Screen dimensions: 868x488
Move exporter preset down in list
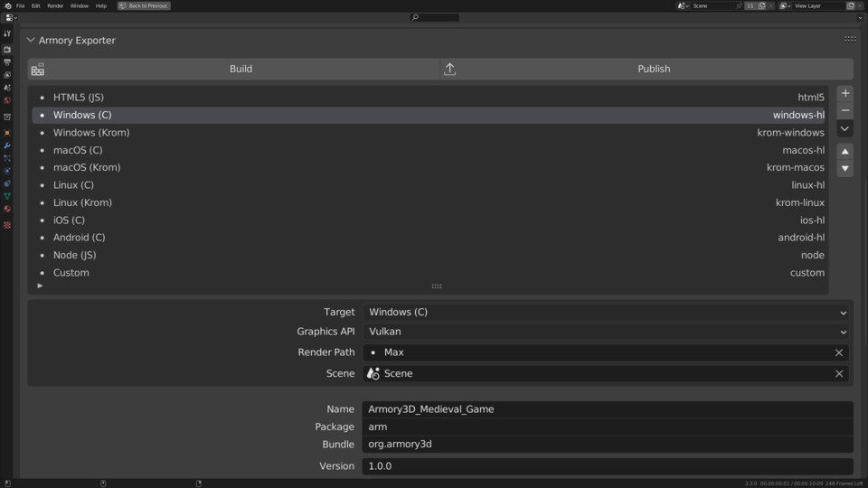[x=845, y=168]
